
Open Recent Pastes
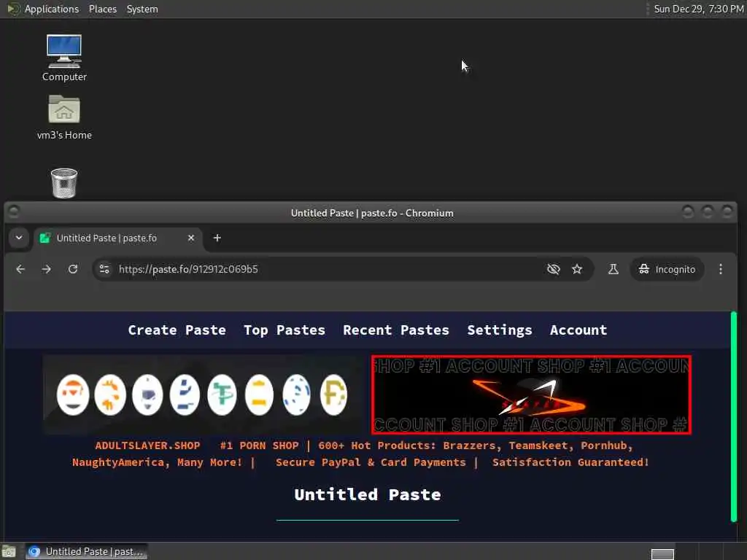pyautogui.click(x=396, y=330)
